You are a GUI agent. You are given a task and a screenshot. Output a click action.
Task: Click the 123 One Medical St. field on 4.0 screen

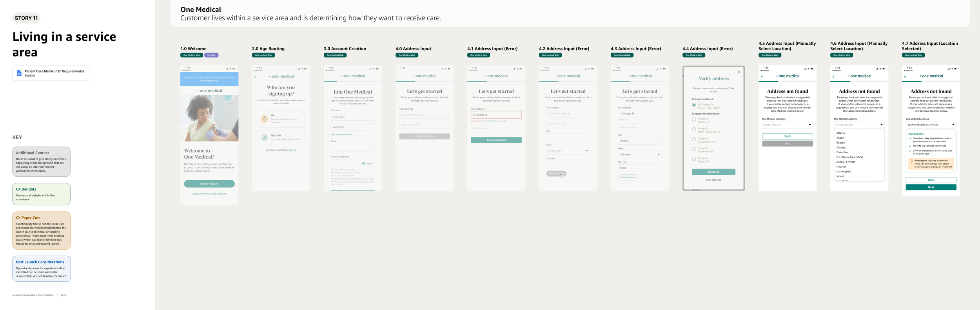425,115
